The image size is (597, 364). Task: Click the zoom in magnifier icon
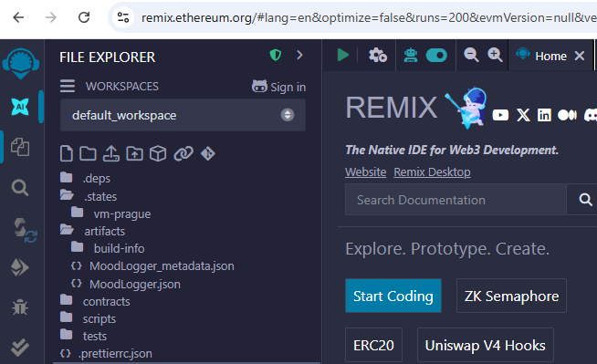click(495, 55)
